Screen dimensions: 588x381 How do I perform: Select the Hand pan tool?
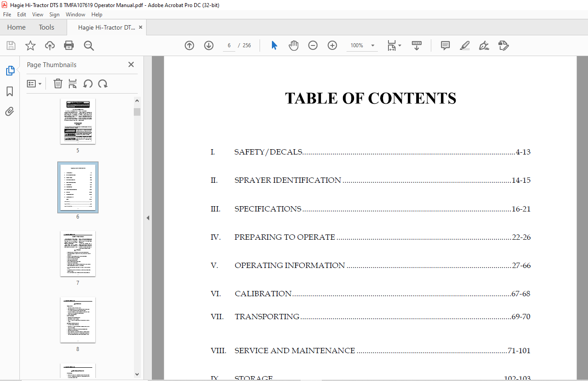294,45
